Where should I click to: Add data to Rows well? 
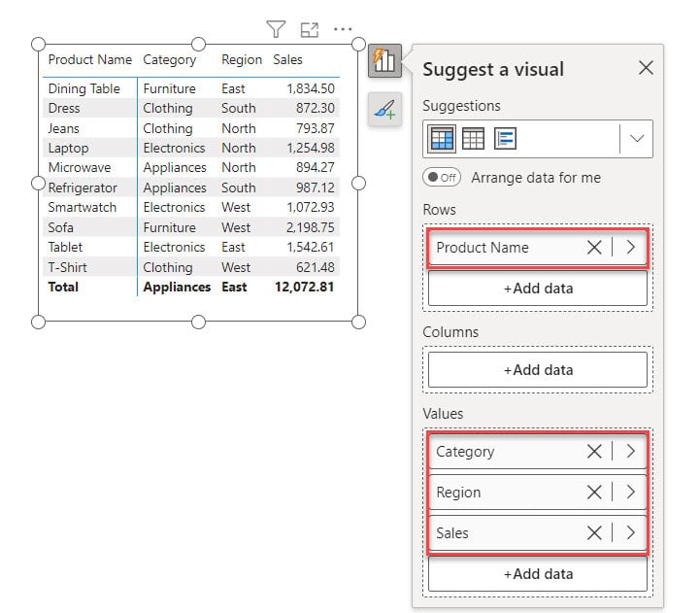coord(538,289)
